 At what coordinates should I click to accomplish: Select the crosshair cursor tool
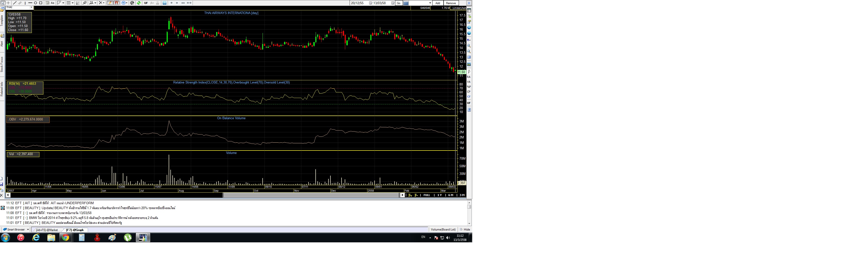point(8,3)
